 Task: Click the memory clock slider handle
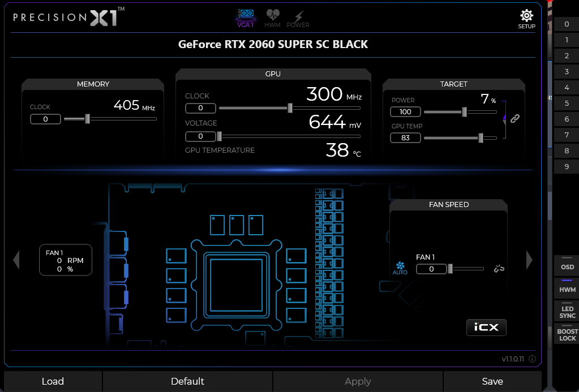pyautogui.click(x=88, y=119)
